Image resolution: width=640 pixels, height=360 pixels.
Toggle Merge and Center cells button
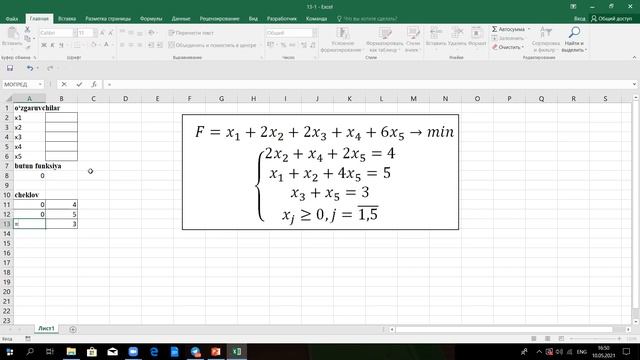[x=212, y=45]
